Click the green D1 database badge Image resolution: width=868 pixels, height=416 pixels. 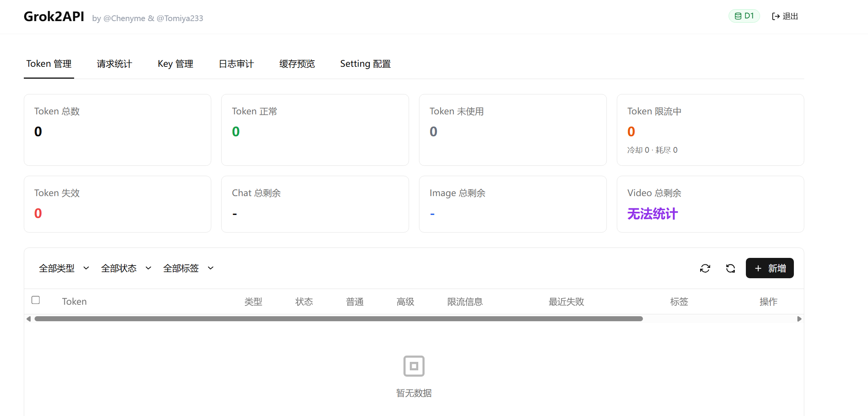click(744, 16)
